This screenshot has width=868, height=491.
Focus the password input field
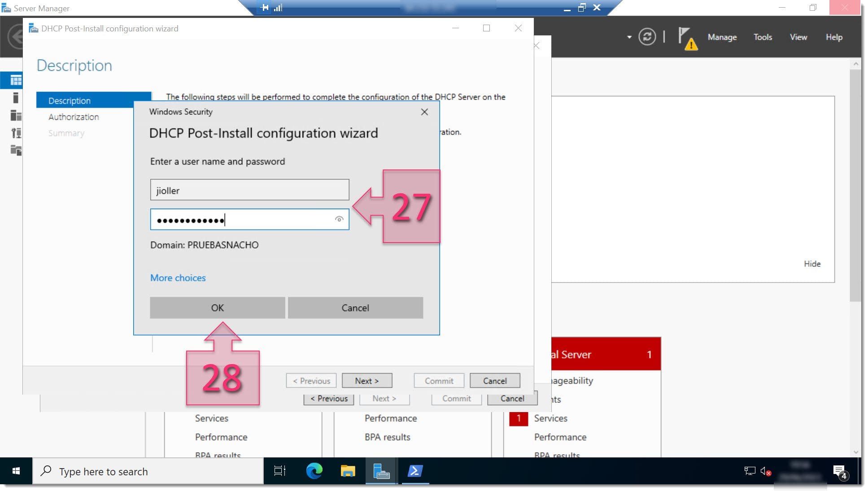point(249,219)
